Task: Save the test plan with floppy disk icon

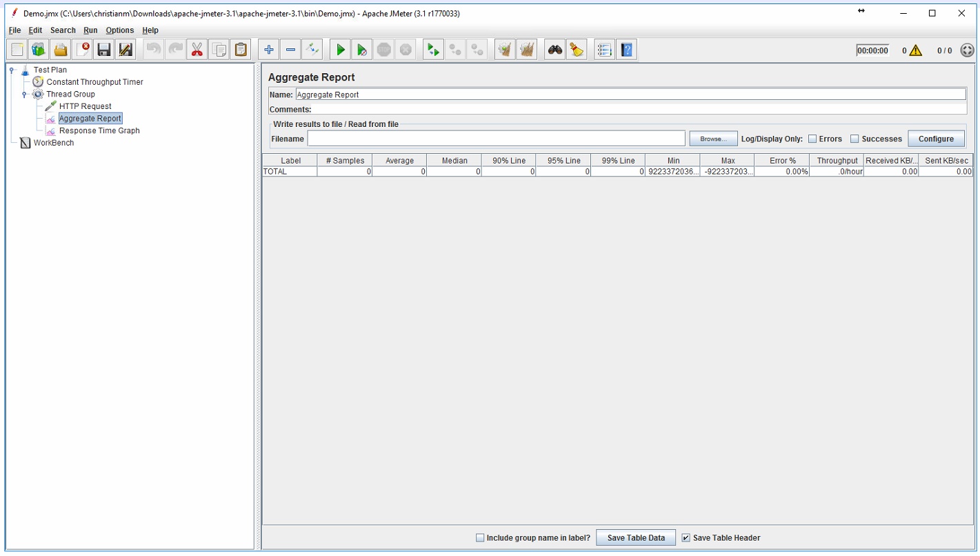Action: tap(104, 50)
